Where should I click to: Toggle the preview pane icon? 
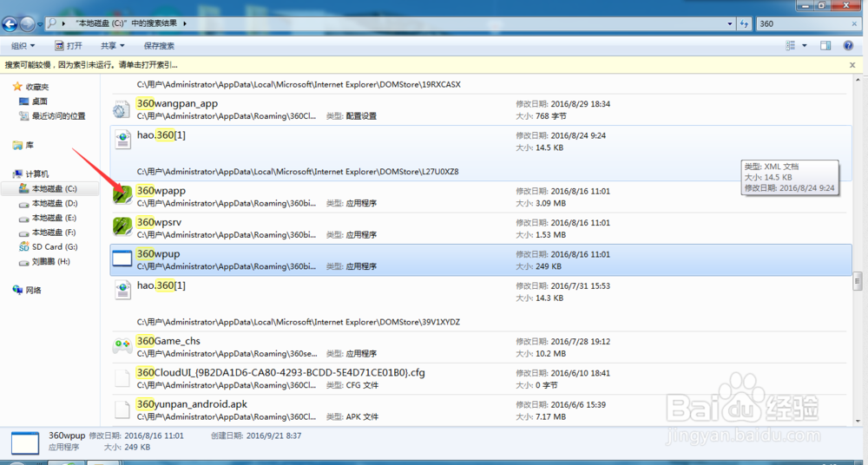(x=825, y=45)
